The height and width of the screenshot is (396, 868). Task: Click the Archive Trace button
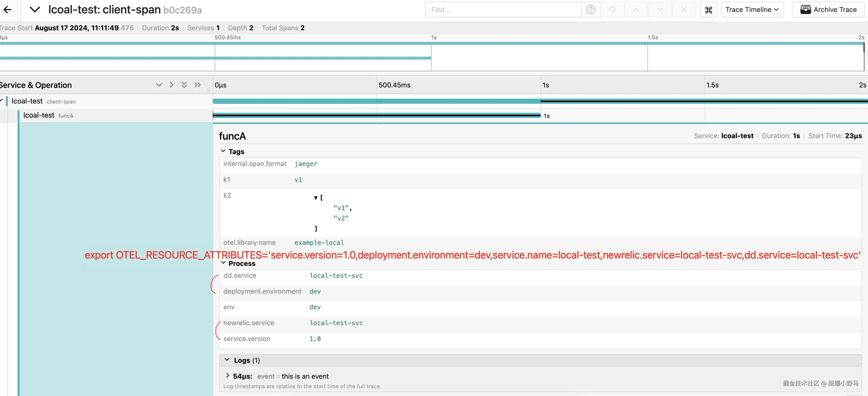[x=828, y=10]
